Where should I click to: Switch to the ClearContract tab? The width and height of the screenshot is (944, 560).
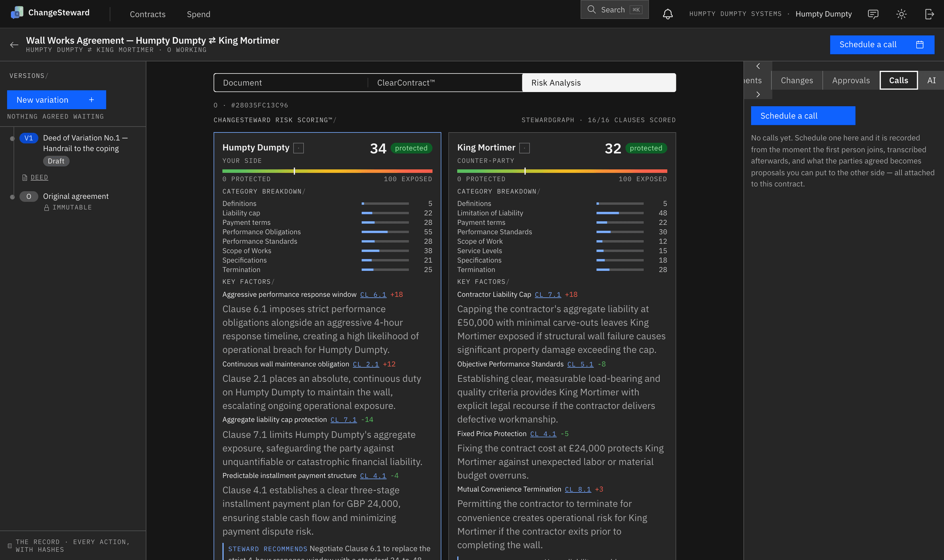(x=445, y=82)
